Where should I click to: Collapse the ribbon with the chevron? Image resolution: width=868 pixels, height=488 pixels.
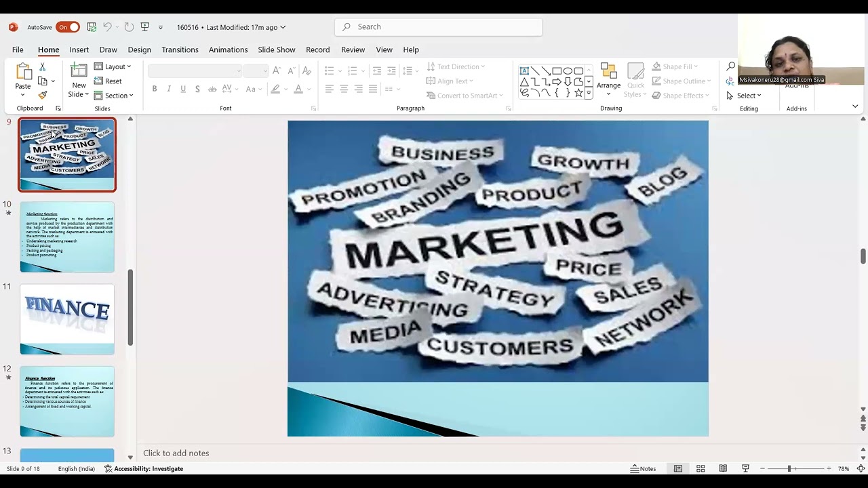point(854,106)
